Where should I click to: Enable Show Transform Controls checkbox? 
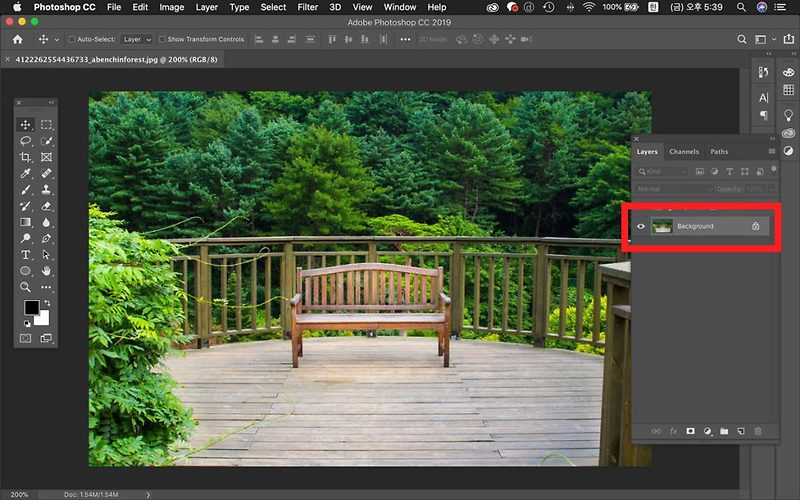pos(162,39)
